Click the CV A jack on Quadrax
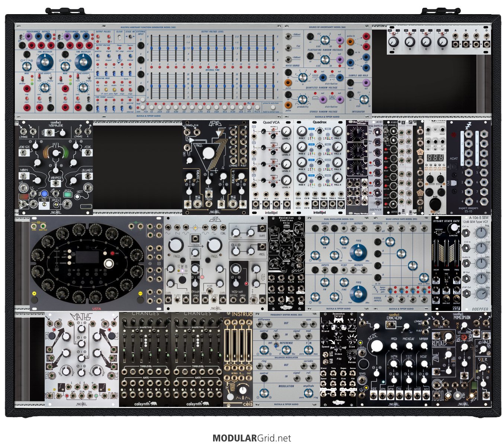The width and height of the screenshot is (504, 446). pos(299,194)
